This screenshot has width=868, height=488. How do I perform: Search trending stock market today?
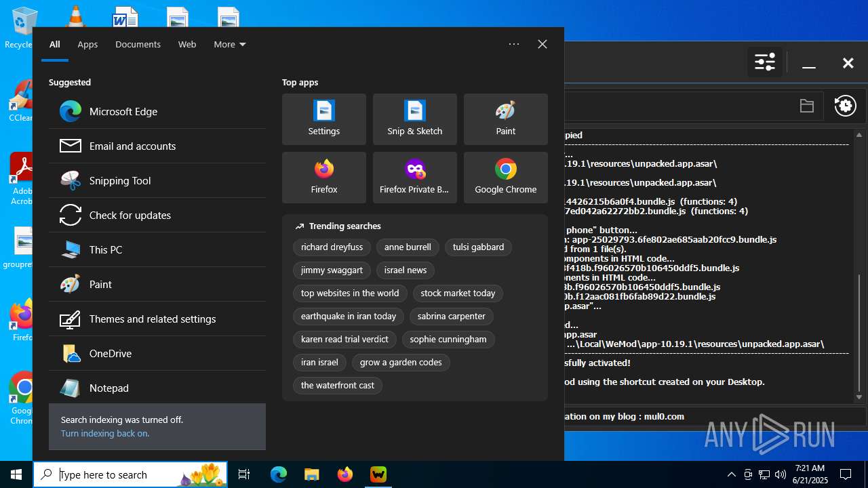coord(458,293)
